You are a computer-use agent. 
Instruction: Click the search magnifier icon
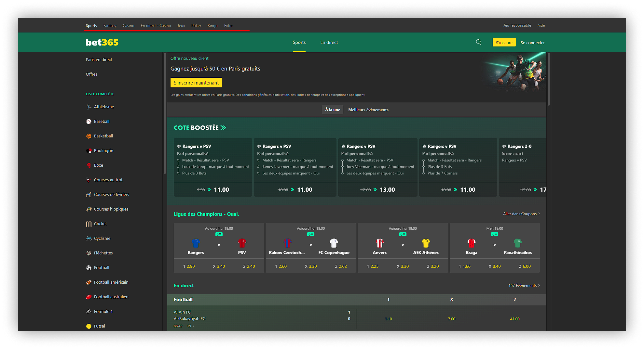478,42
